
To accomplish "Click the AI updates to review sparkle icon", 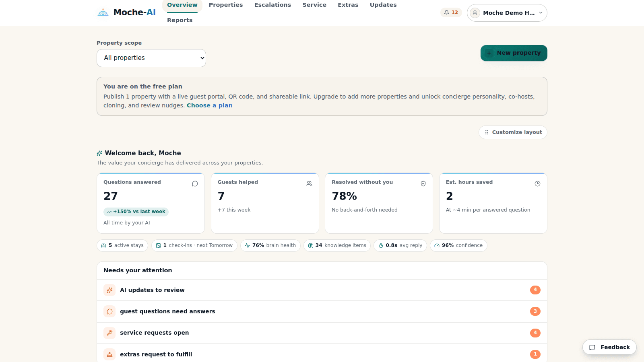I will pos(109,290).
